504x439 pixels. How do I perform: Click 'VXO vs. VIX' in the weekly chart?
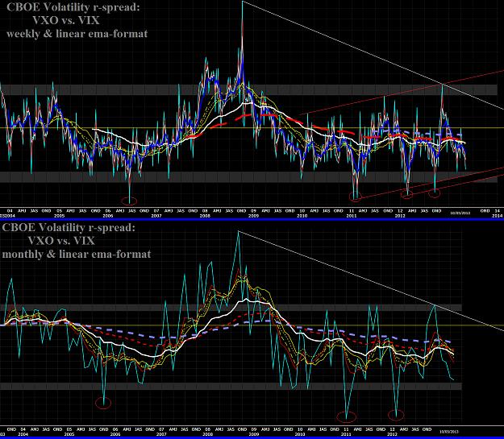point(66,20)
